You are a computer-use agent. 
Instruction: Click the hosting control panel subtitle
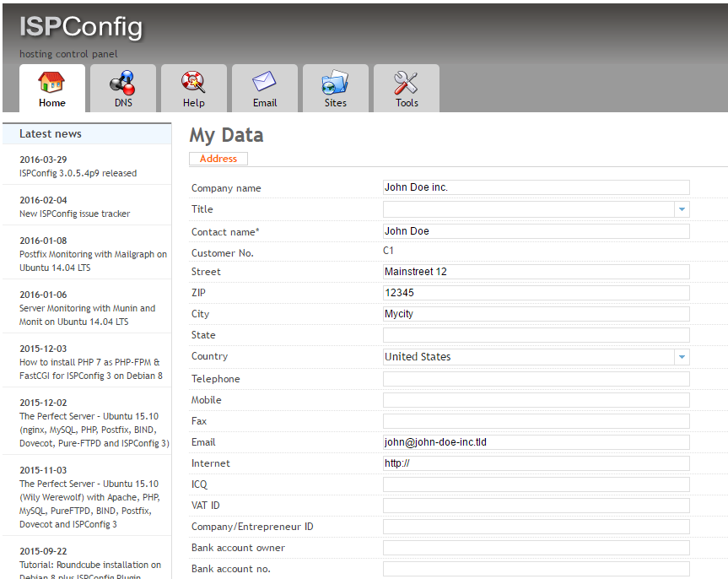[68, 54]
